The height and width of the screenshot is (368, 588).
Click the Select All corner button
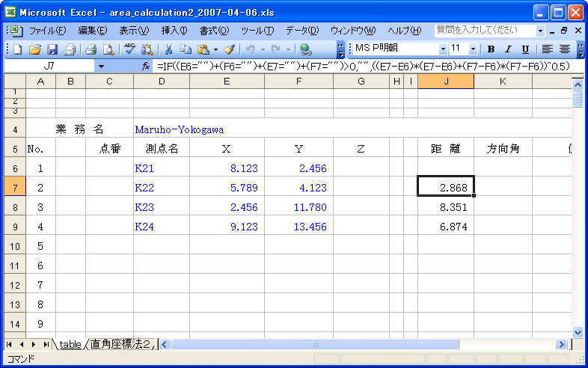pyautogui.click(x=15, y=81)
